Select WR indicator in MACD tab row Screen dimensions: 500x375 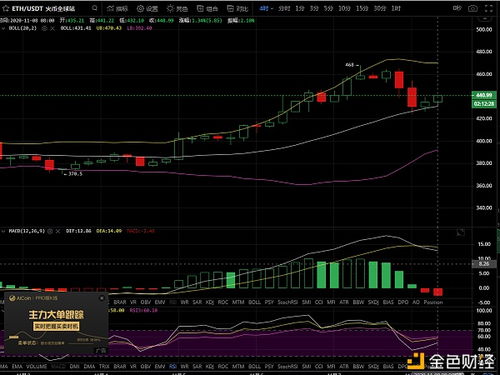(x=184, y=302)
